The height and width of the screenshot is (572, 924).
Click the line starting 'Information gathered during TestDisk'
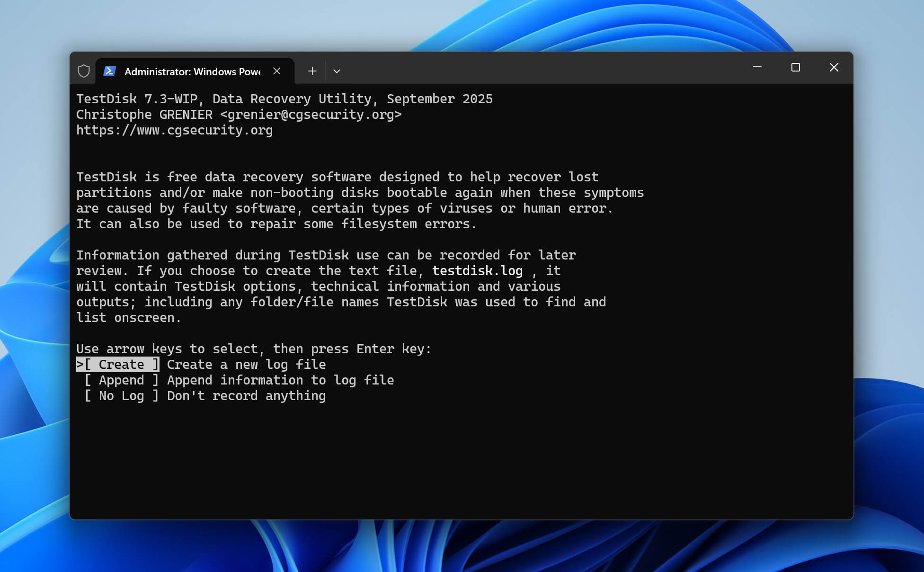click(326, 255)
